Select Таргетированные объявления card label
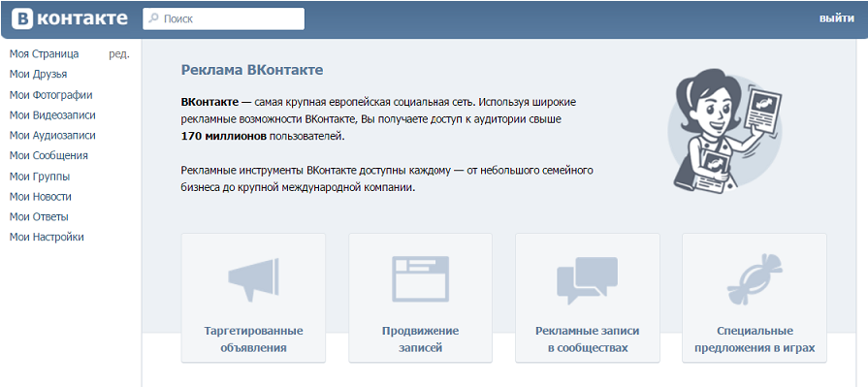 click(253, 339)
